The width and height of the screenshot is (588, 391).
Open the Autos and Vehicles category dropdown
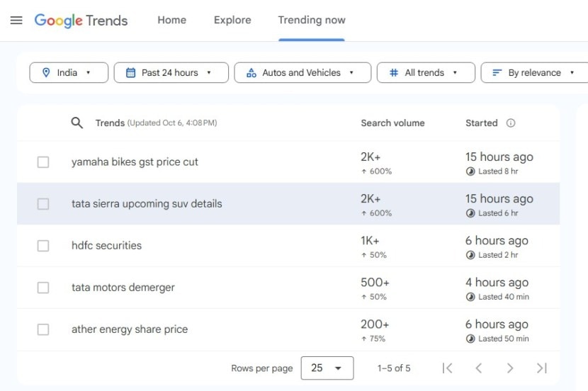303,72
